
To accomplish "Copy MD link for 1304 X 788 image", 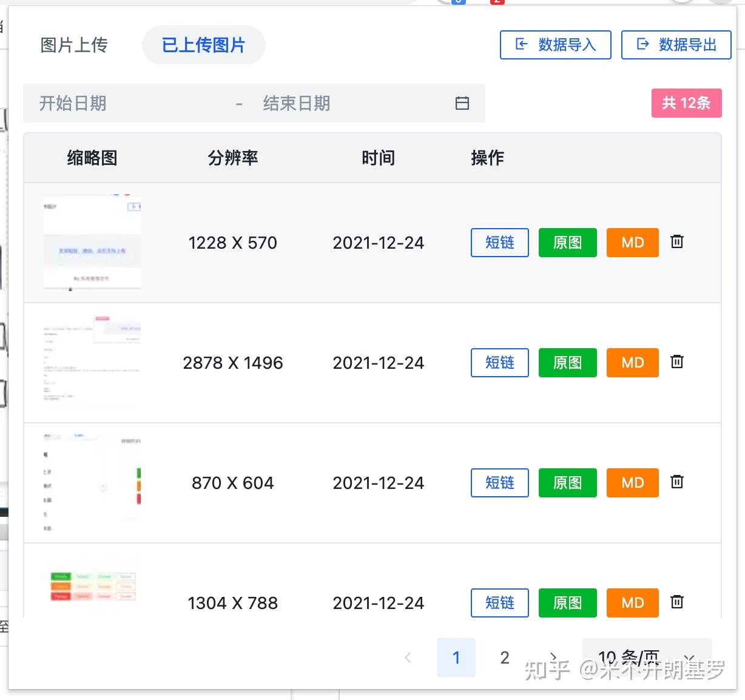I will pos(633,603).
